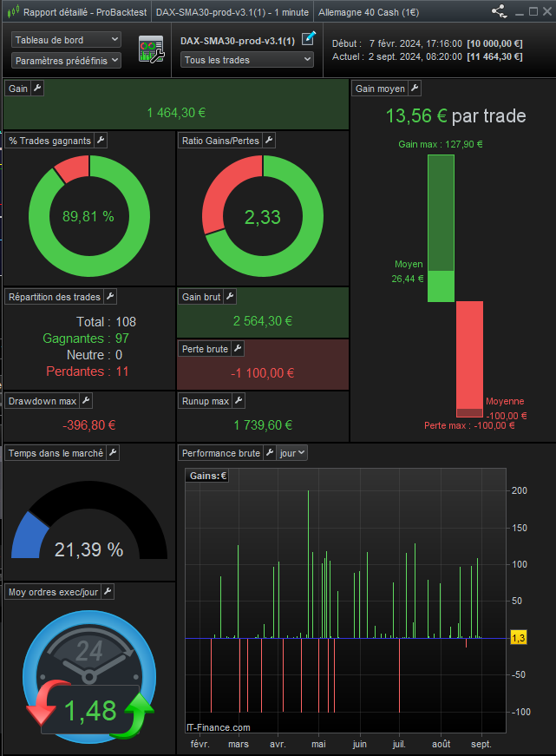The height and width of the screenshot is (756, 556).
Task: Click the 2,33 ratio donut chart
Action: [263, 216]
